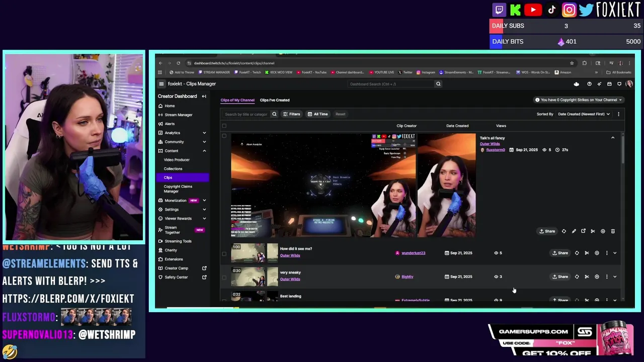Screen dimensions: 644x362
Task: Open three-dot menu on How did it see me row
Action: pos(607,253)
